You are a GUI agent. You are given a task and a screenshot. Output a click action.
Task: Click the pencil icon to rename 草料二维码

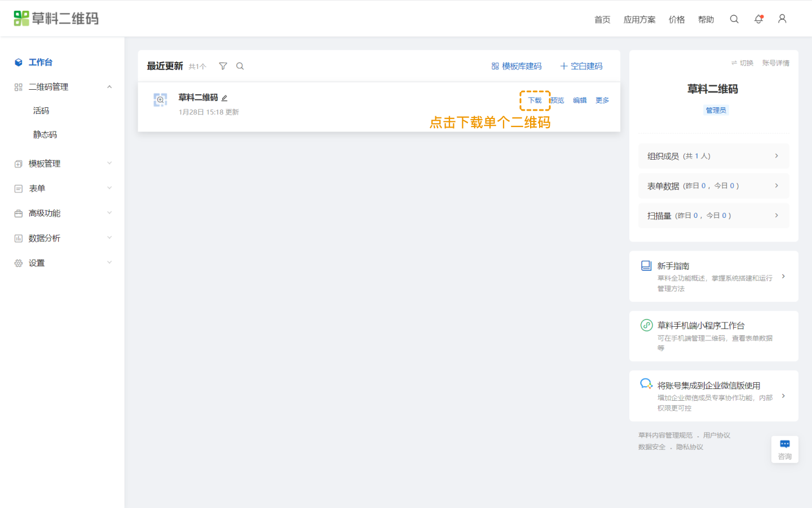[224, 98]
